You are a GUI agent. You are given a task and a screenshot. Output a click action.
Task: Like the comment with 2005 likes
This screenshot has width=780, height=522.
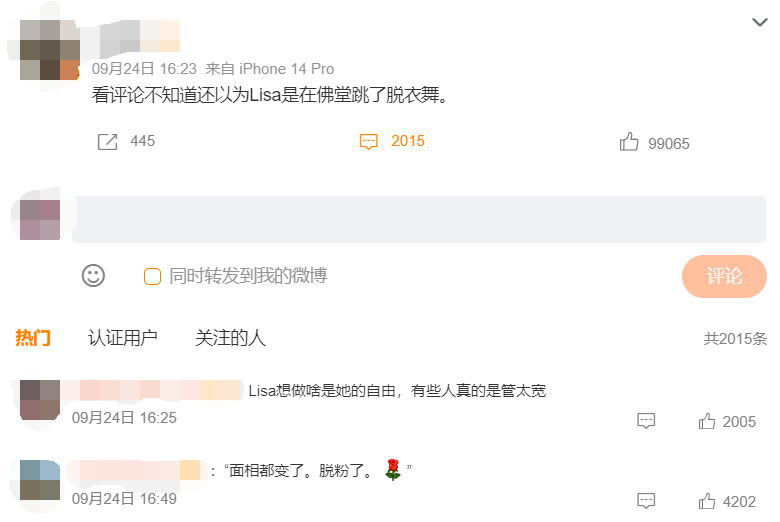[x=708, y=421]
